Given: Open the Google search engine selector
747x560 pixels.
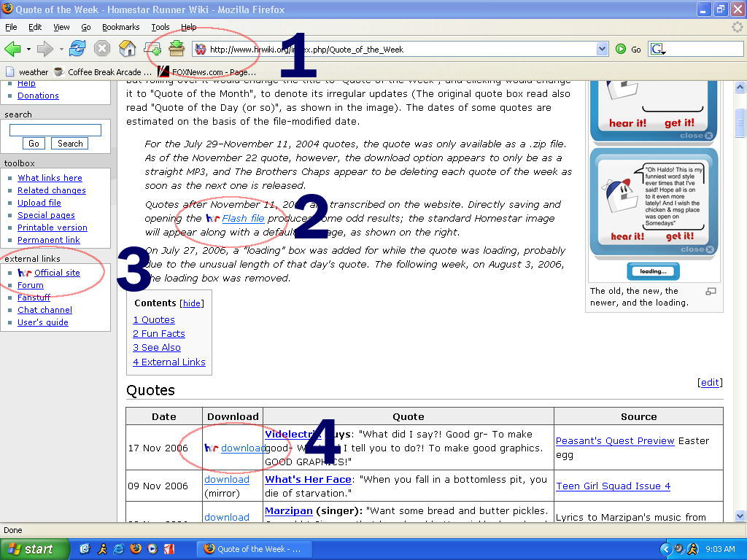Looking at the screenshot, I should coord(658,49).
